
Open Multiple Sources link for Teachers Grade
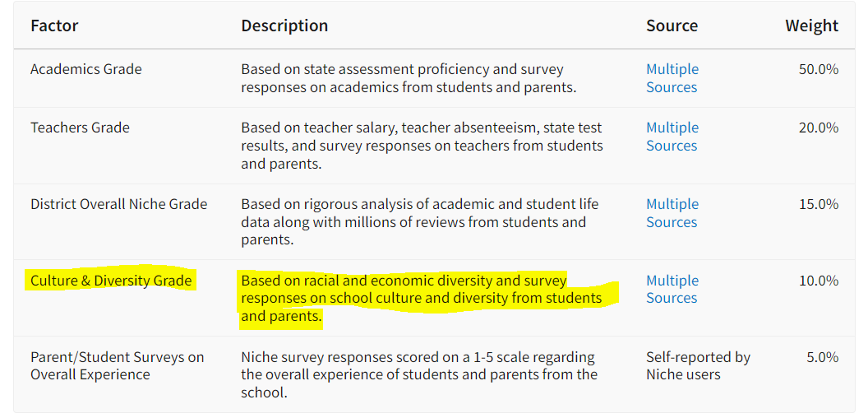click(x=672, y=137)
